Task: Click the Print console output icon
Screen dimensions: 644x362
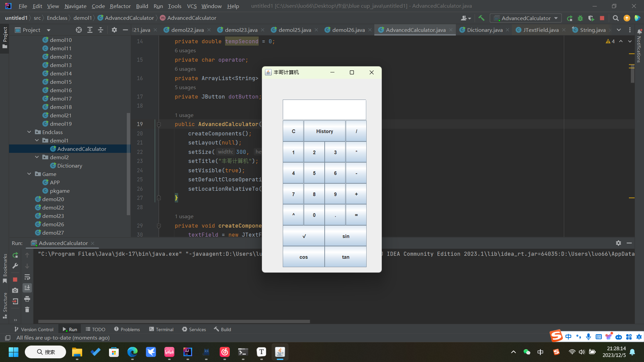Action: [x=27, y=299]
